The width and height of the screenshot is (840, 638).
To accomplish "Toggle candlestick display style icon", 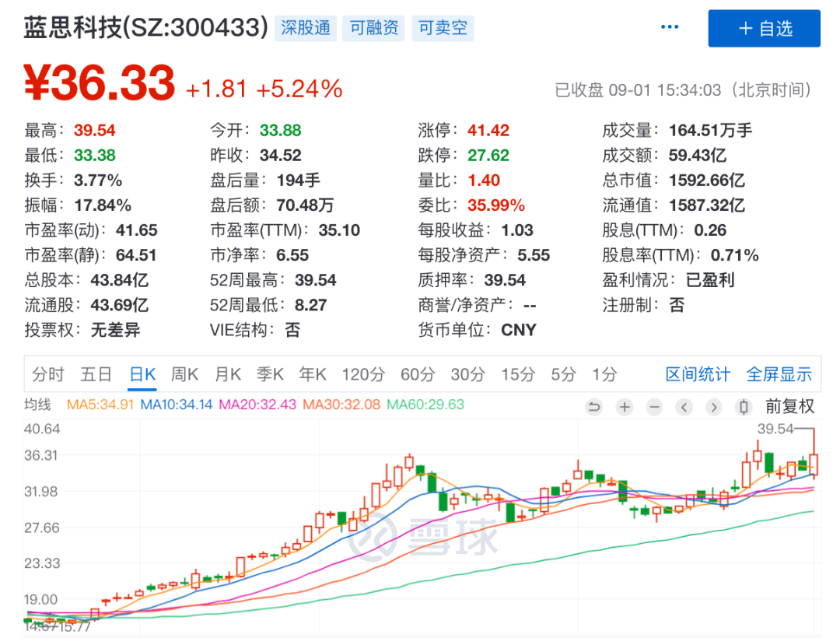I will click(744, 407).
